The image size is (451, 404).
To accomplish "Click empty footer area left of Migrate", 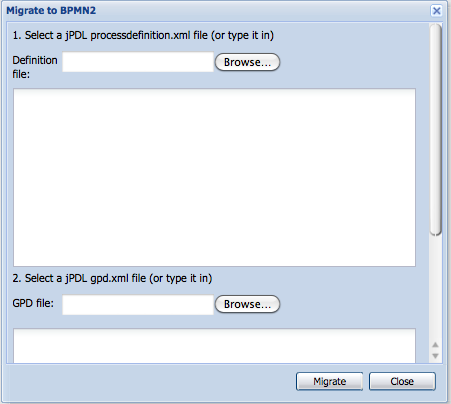I will [x=150, y=382].
